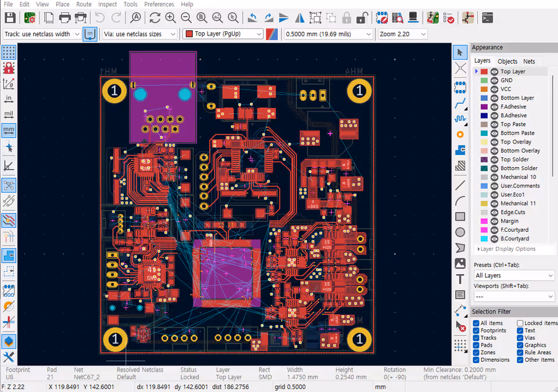The width and height of the screenshot is (558, 392).
Task: Toggle visibility of Top Layer
Action: click(494, 71)
